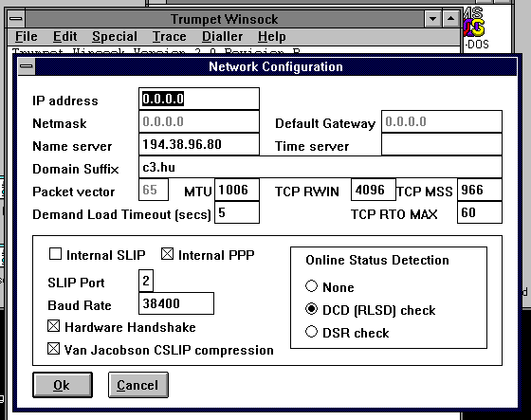The width and height of the screenshot is (531, 420).
Task: Click the Baud Rate field
Action: click(176, 303)
